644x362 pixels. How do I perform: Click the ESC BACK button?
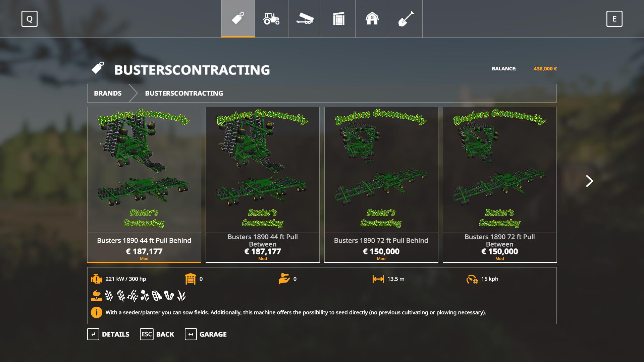(157, 334)
